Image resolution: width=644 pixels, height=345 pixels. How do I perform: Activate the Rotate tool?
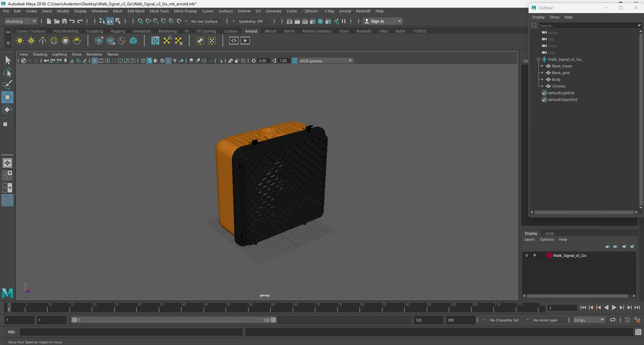(x=7, y=110)
